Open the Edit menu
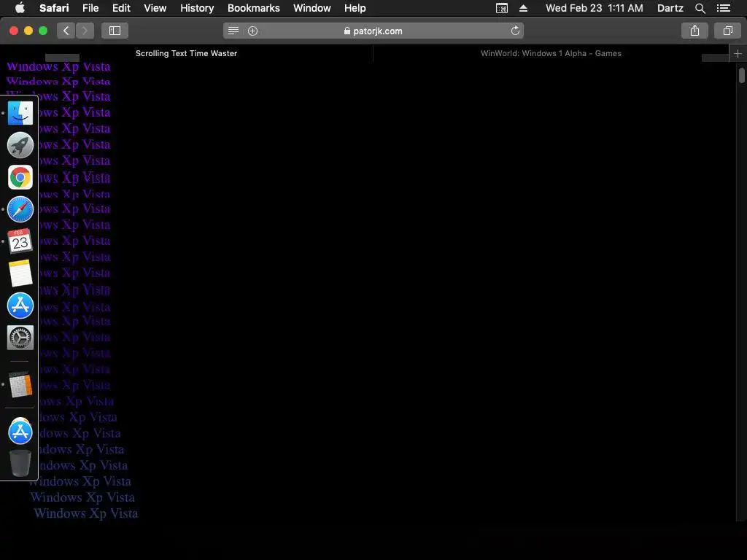The height and width of the screenshot is (560, 747). click(121, 8)
